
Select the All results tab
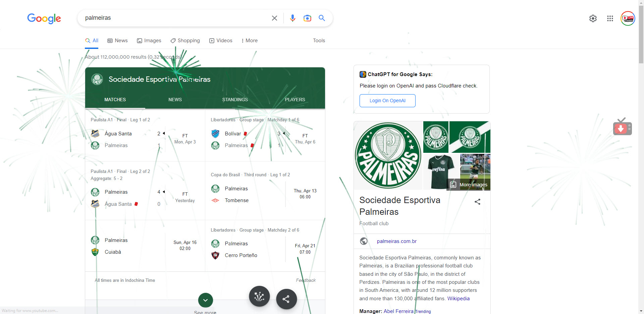92,41
